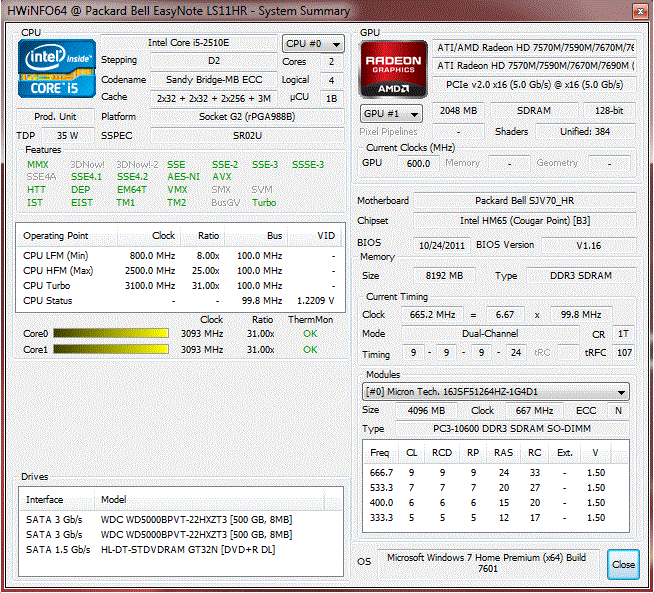The width and height of the screenshot is (654, 593).
Task: Click the drives Model column header
Action: pyautogui.click(x=209, y=499)
